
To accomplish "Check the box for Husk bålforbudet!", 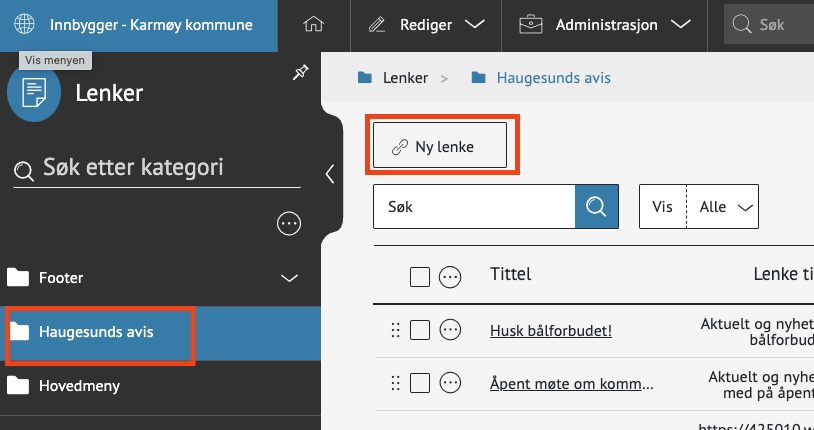I will click(x=419, y=330).
